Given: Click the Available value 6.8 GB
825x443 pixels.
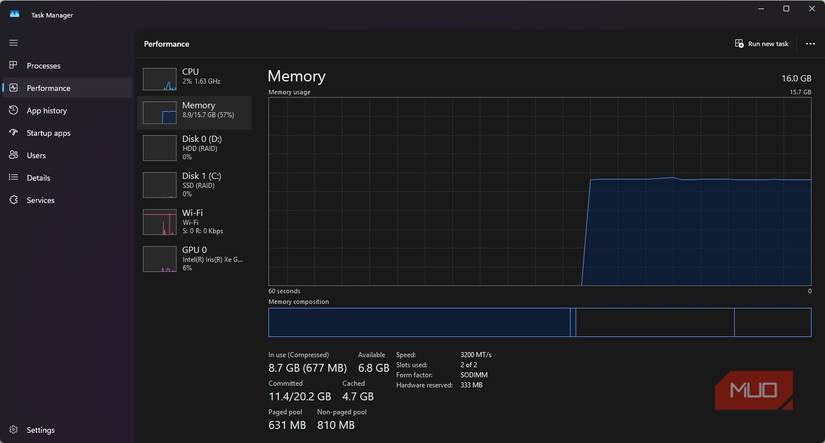Looking at the screenshot, I should [374, 368].
